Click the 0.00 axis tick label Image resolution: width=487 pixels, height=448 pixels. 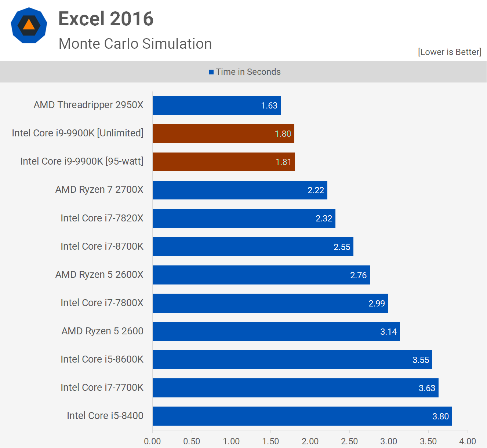pyautogui.click(x=152, y=441)
